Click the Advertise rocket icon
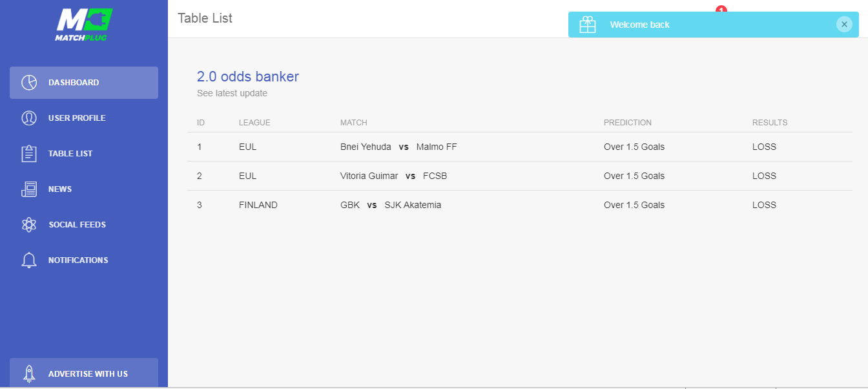The width and height of the screenshot is (868, 389). pos(29,373)
